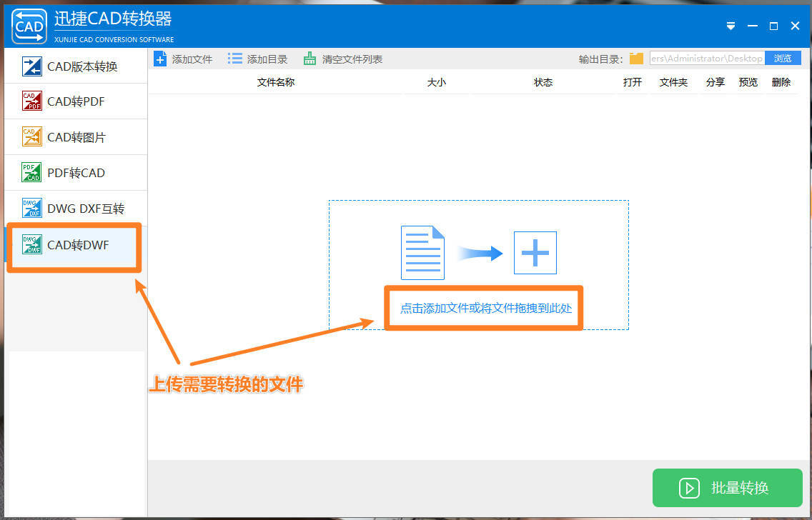The height and width of the screenshot is (520, 812).
Task: Open the title bar dropdown menu arrow
Action: (x=731, y=26)
